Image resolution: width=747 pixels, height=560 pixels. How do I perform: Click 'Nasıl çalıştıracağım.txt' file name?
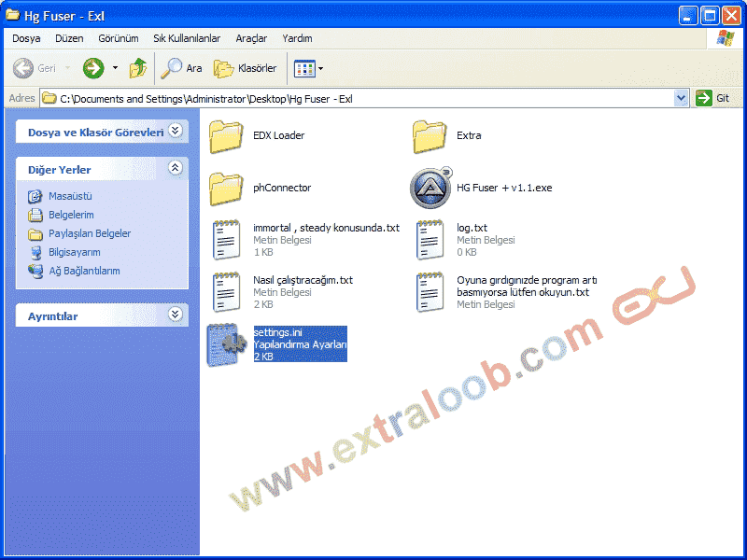pos(303,280)
